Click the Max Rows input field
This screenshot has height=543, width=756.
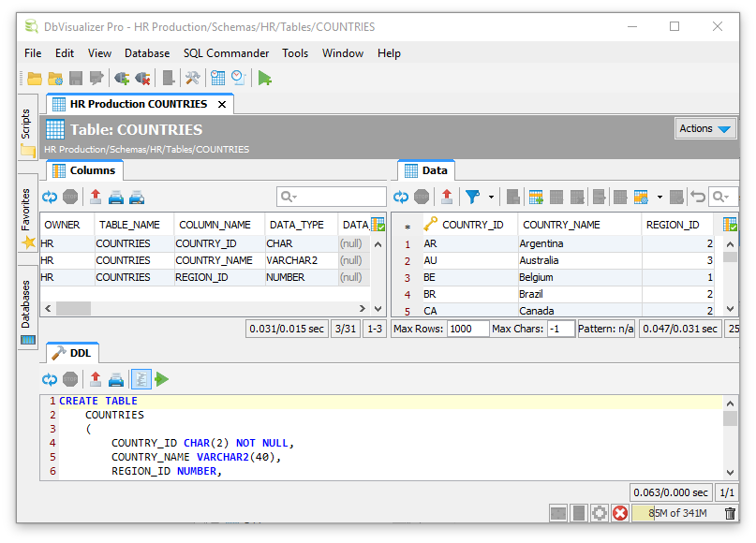coord(467,329)
